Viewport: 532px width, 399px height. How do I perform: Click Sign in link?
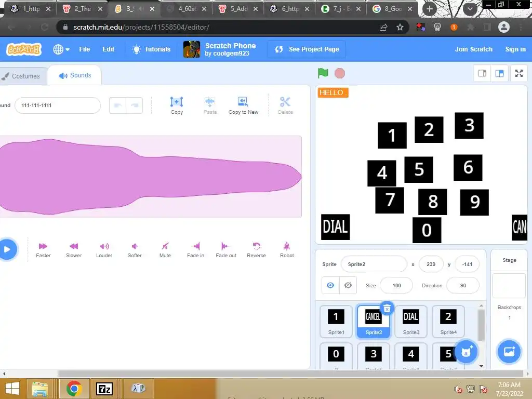pos(515,49)
